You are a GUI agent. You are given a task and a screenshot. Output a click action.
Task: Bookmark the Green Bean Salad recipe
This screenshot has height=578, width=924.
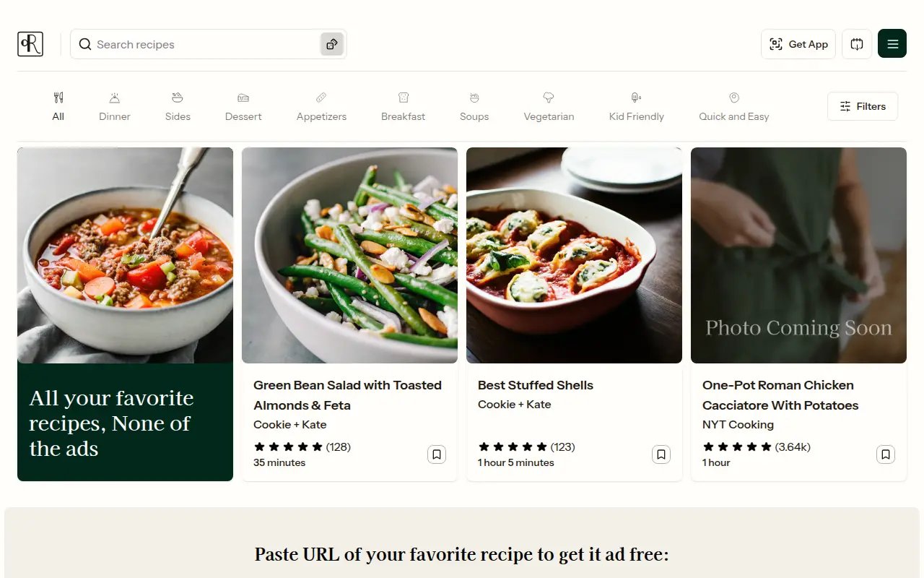[437, 454]
